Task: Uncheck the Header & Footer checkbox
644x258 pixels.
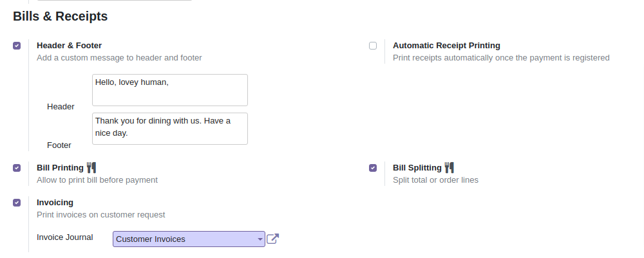Action: (17, 46)
